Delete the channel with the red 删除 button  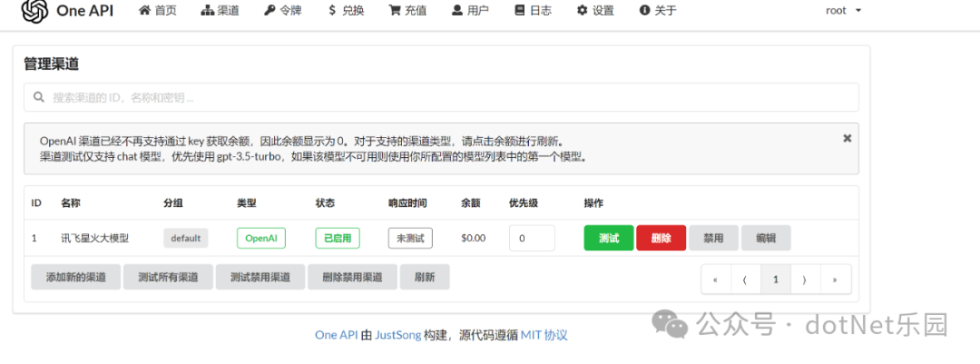[661, 239]
